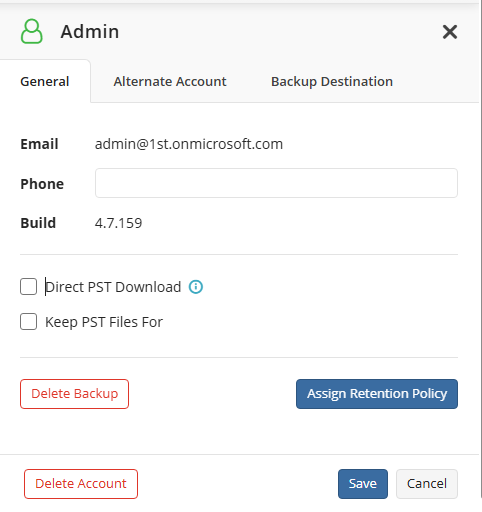
Task: Cancel the account edit dialog
Action: tap(427, 484)
